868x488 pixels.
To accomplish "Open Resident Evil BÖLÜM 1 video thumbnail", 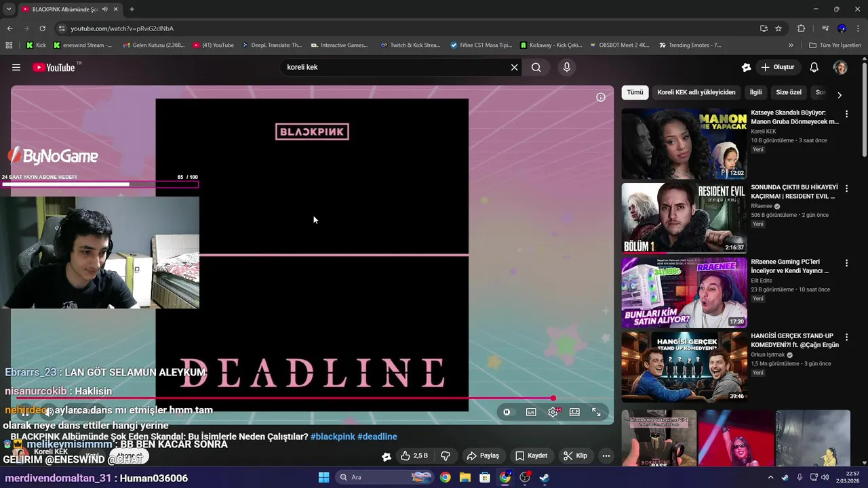I will (684, 218).
